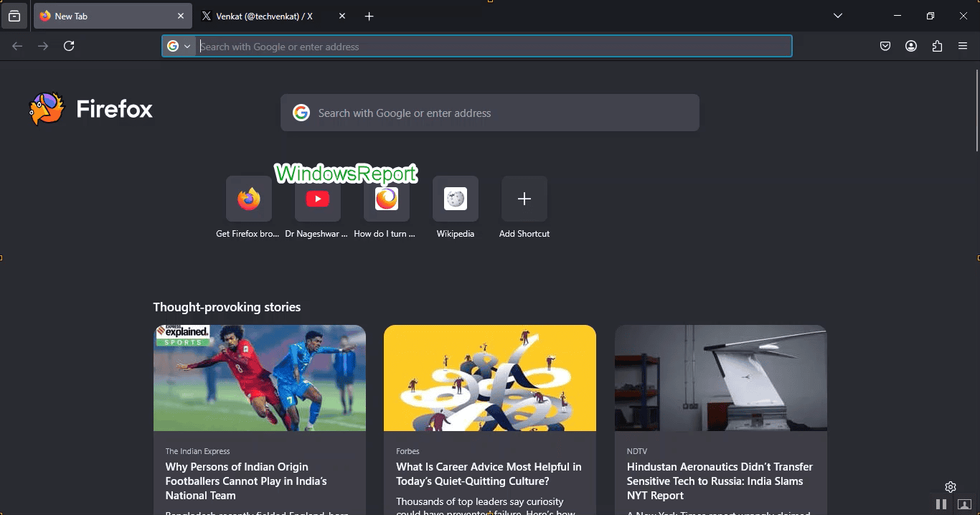
Task: Open the Pocket save icon
Action: (885, 46)
